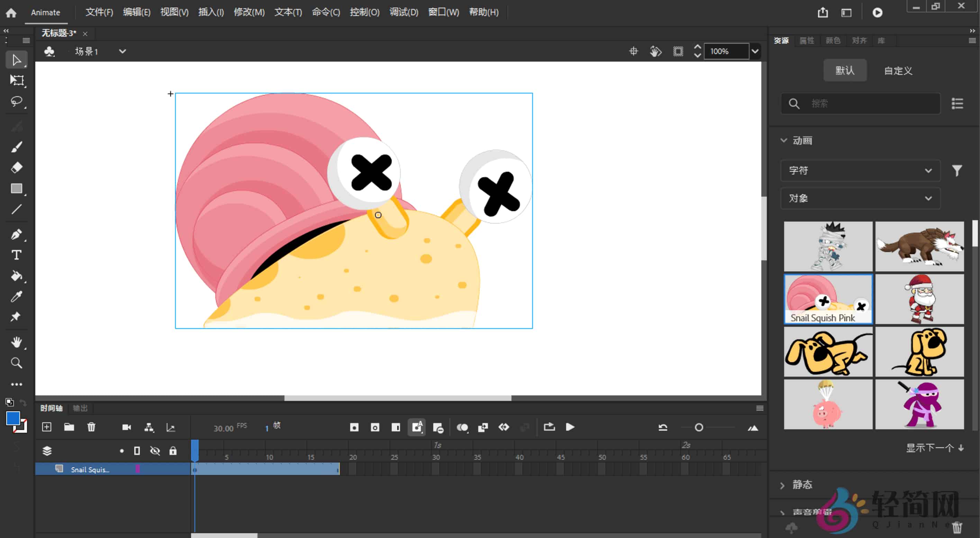Select the Hand tool
Image resolution: width=980 pixels, height=538 pixels.
pos(16,342)
